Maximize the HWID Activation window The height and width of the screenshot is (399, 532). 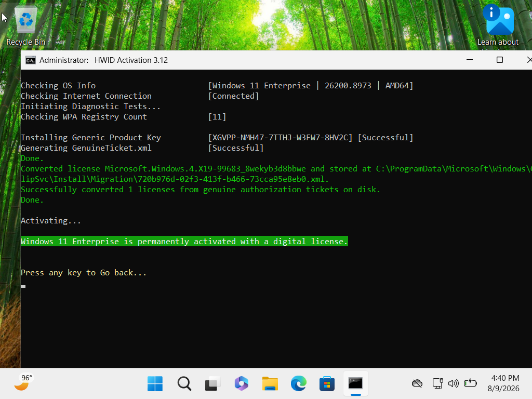click(499, 60)
